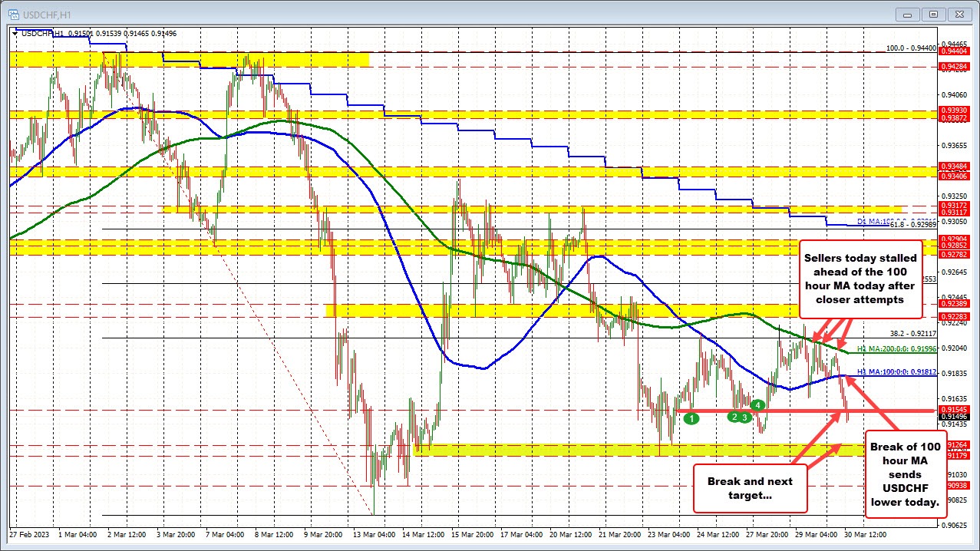Click the 61.8 - 0.92989 Fibonacci label

click(x=912, y=225)
